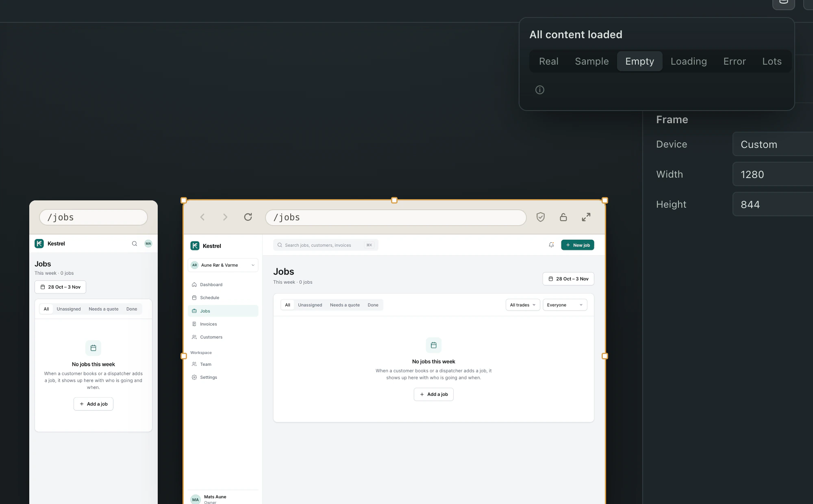This screenshot has height=504, width=813.
Task: Click the Width field showing 1280
Action: [x=772, y=174]
